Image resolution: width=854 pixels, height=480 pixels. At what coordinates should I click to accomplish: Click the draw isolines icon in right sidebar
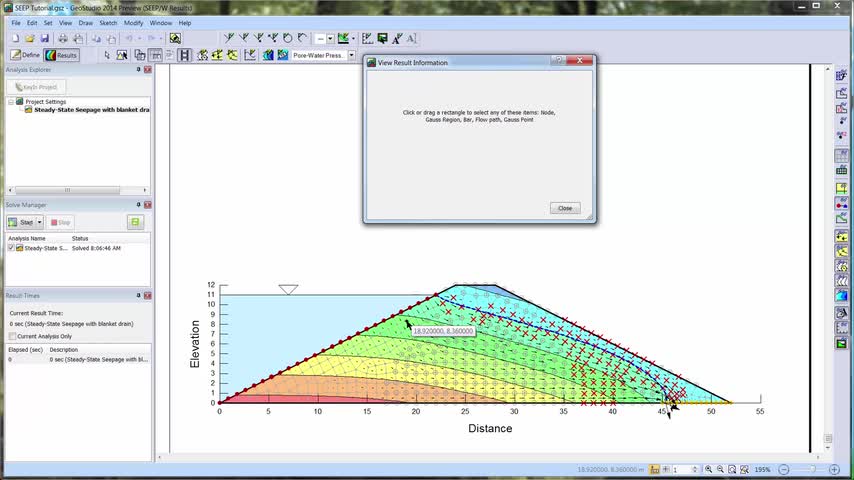point(841,281)
